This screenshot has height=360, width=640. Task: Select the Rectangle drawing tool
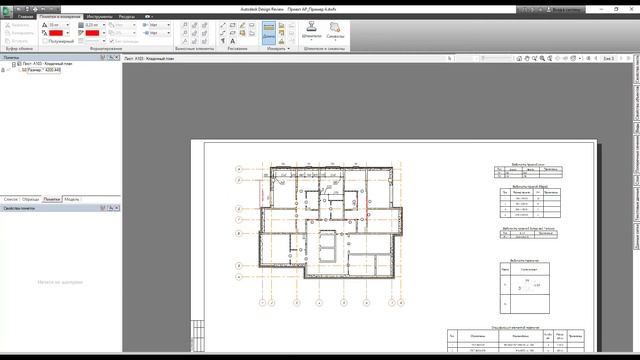(x=232, y=25)
